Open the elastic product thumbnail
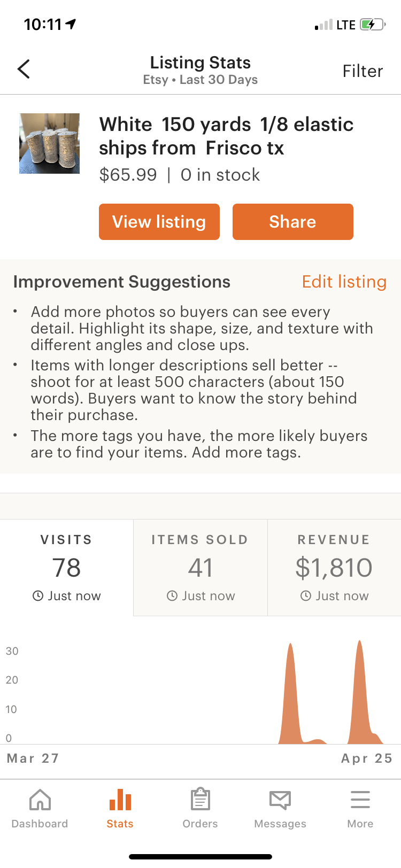Image resolution: width=401 pixels, height=868 pixels. click(x=50, y=143)
